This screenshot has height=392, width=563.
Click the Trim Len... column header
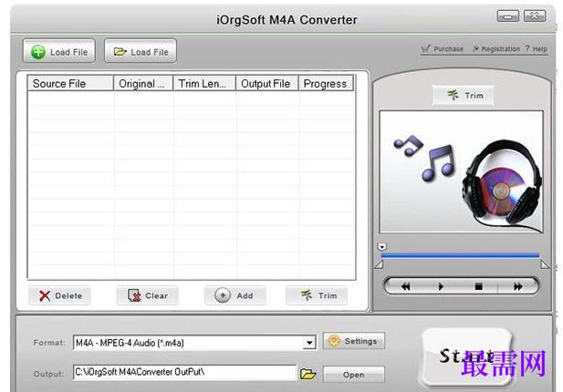pyautogui.click(x=204, y=84)
